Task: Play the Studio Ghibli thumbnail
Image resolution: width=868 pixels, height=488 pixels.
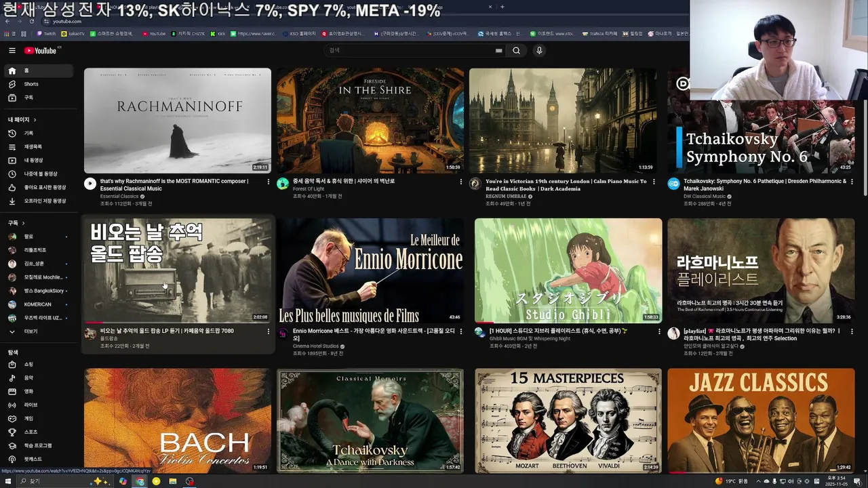Action: (568, 271)
